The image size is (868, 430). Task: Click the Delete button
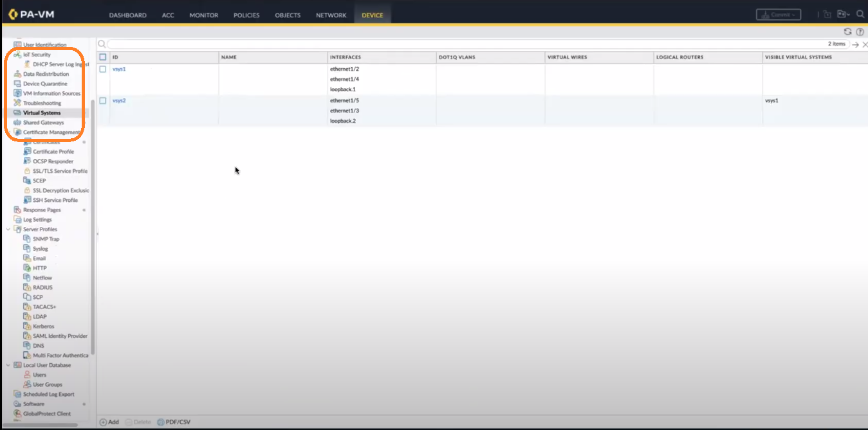(138, 422)
